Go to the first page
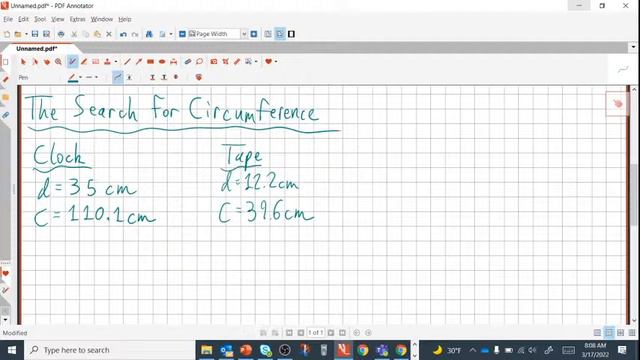Viewport: 640px width, 360px height. [x=289, y=333]
